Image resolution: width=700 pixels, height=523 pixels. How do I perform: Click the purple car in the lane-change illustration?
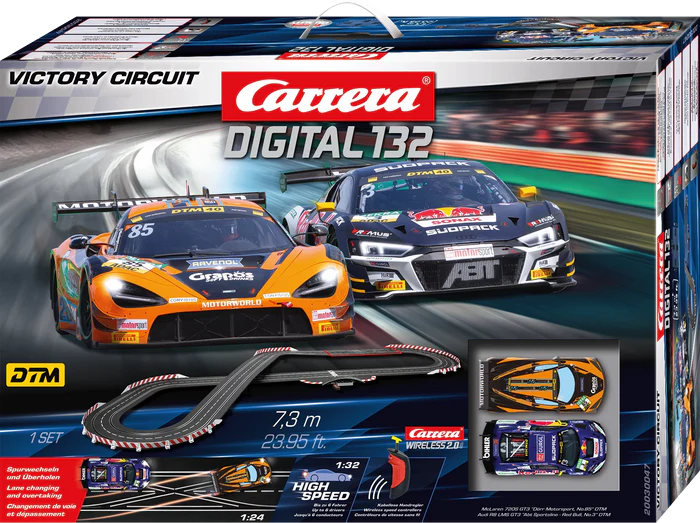[115, 473]
